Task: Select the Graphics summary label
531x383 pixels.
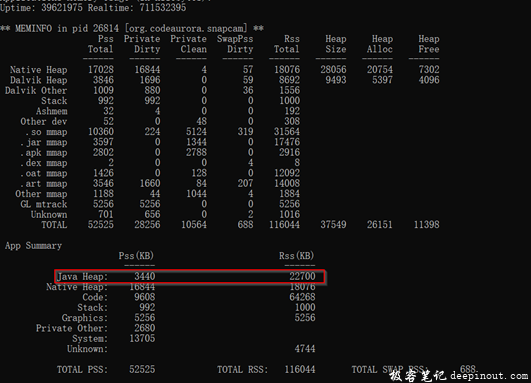Action: pos(85,318)
